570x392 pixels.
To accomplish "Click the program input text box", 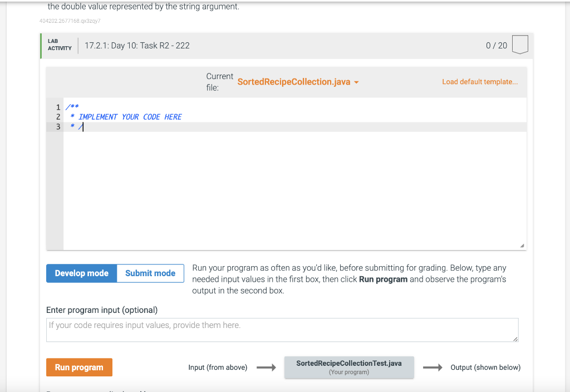I will pos(282,330).
